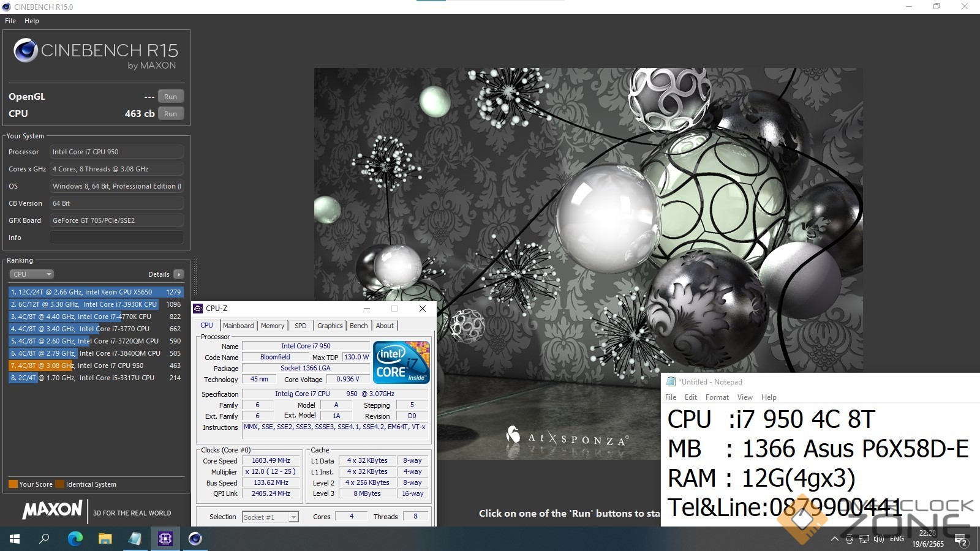Open the Memory tab in CPU-Z
The height and width of the screenshot is (551, 980).
point(273,326)
